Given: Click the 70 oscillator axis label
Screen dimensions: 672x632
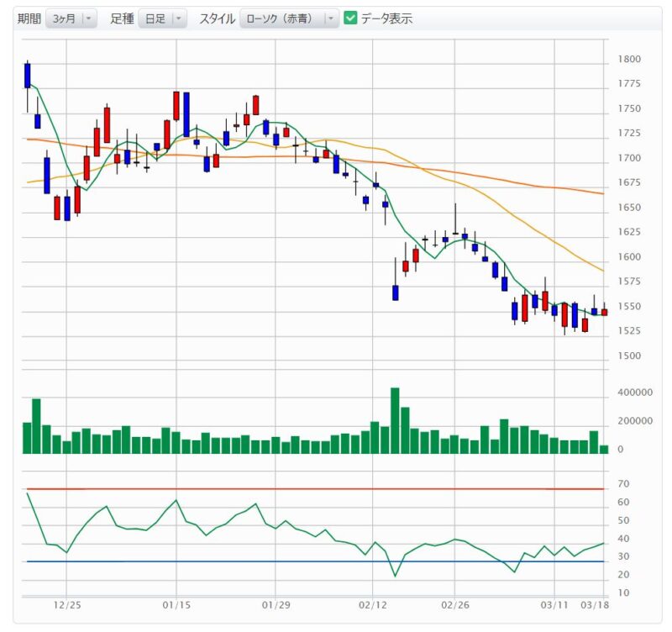Looking at the screenshot, I should click(x=623, y=484).
